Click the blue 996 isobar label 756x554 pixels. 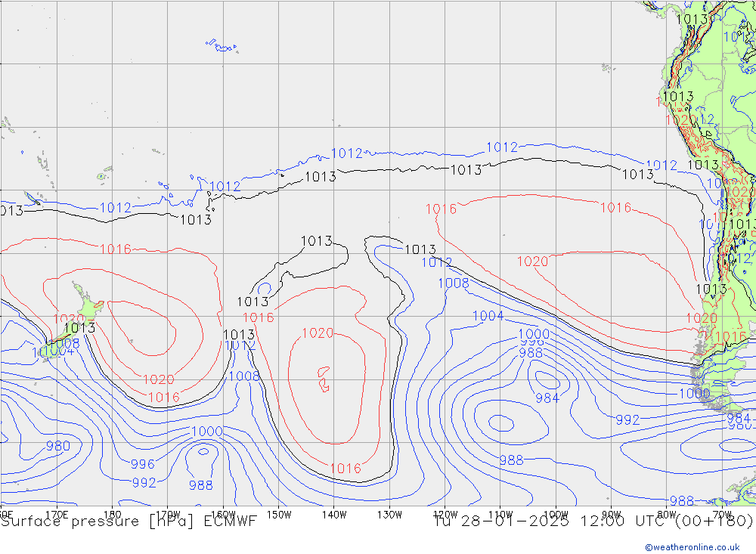coord(143,464)
